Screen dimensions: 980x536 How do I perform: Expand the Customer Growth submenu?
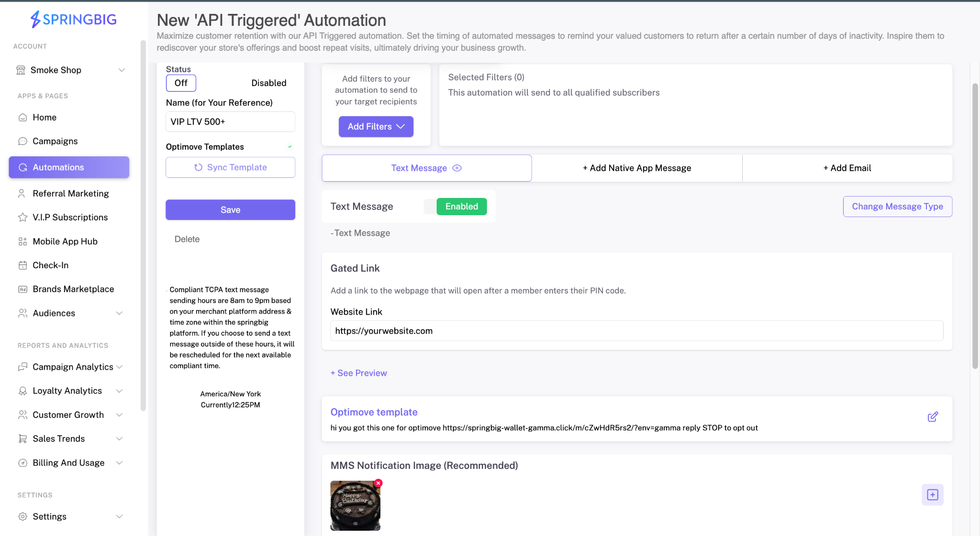pos(119,415)
